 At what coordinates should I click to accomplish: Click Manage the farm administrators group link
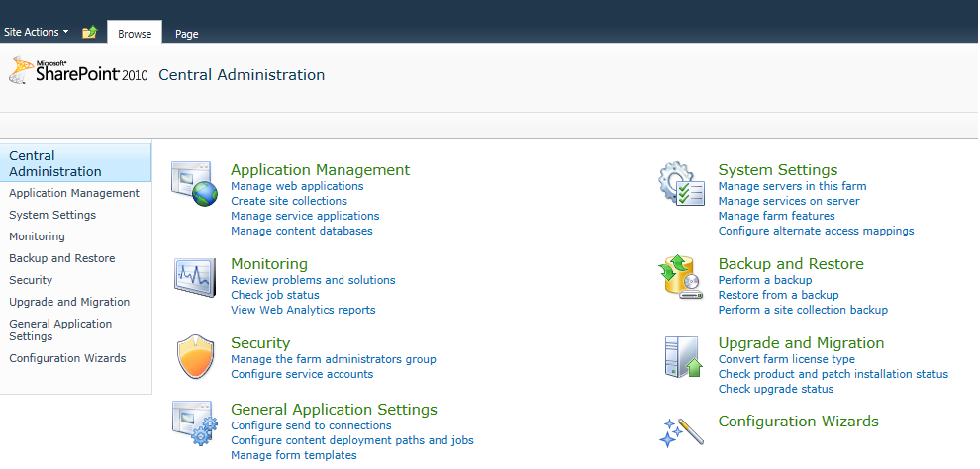(x=334, y=360)
